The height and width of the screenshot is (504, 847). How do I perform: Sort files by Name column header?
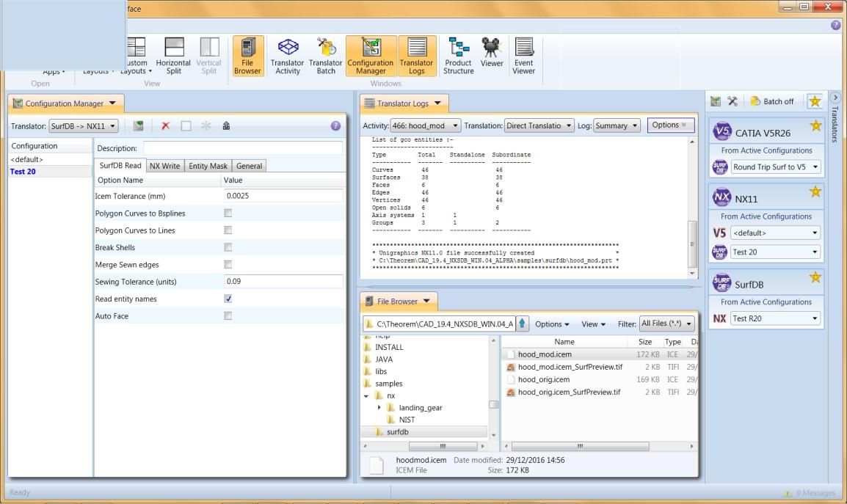[x=564, y=341]
